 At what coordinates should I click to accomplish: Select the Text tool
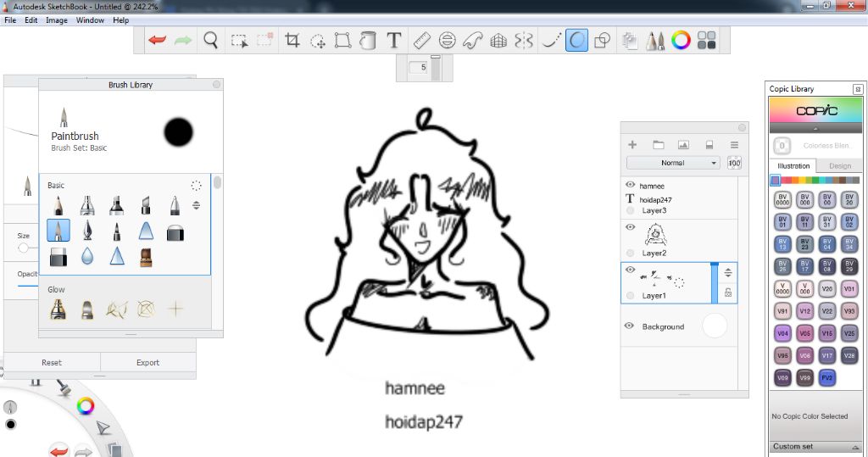click(393, 41)
